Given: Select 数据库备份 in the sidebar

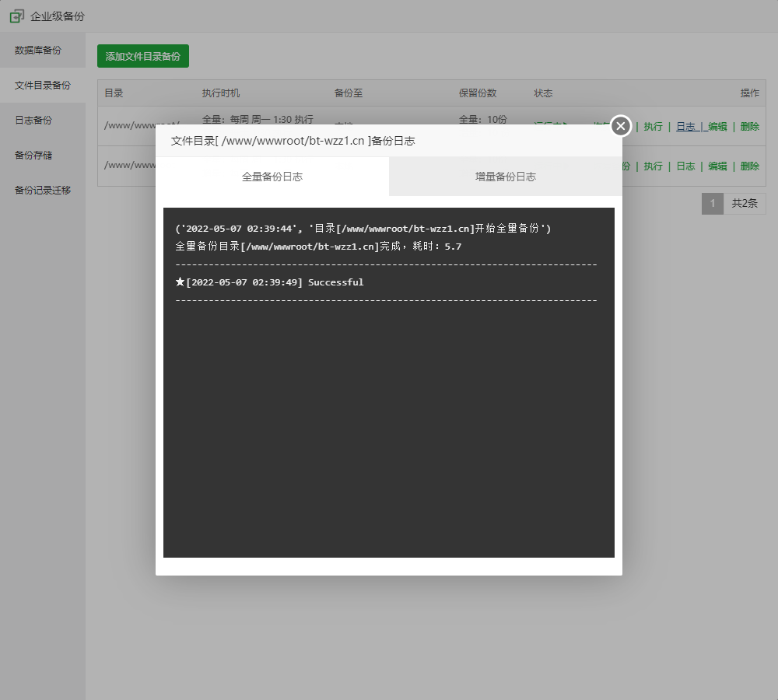Looking at the screenshot, I should [38, 51].
